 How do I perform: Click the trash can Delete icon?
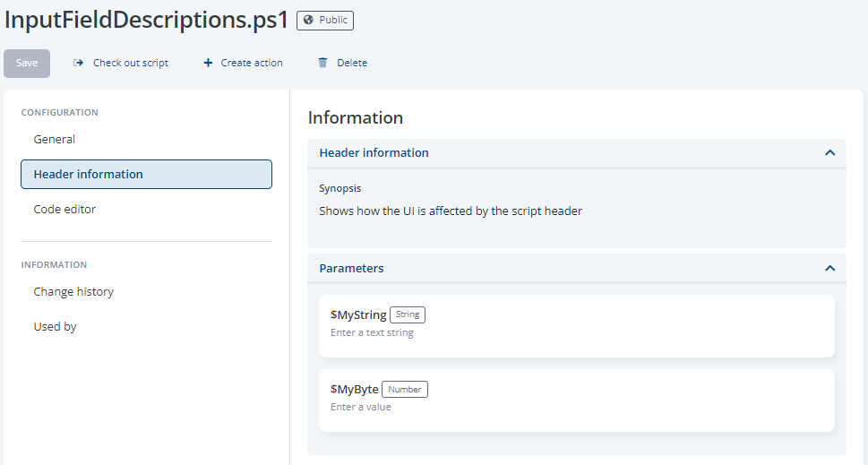pyautogui.click(x=322, y=63)
